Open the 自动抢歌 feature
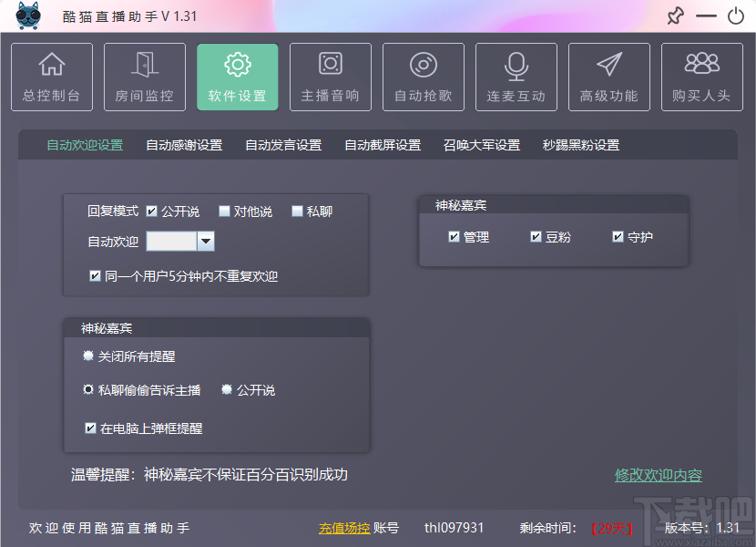756x547 pixels. (423, 77)
